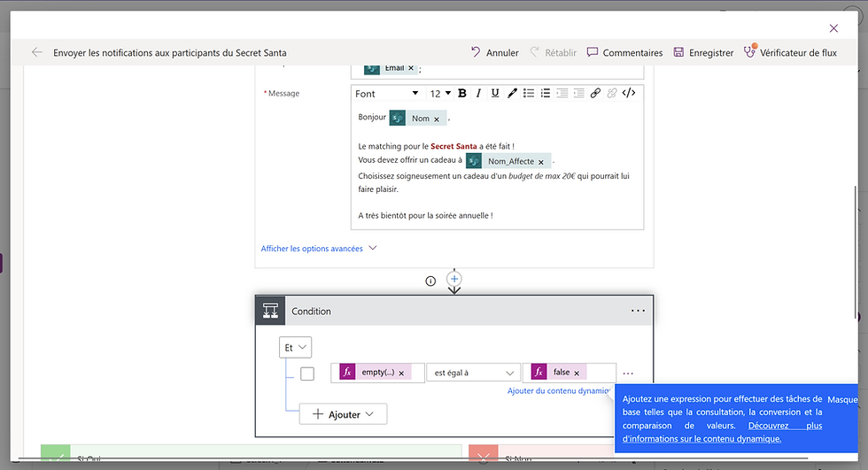The width and height of the screenshot is (868, 470).
Task: Remove hyperlink with unlink icon
Action: pos(612,93)
